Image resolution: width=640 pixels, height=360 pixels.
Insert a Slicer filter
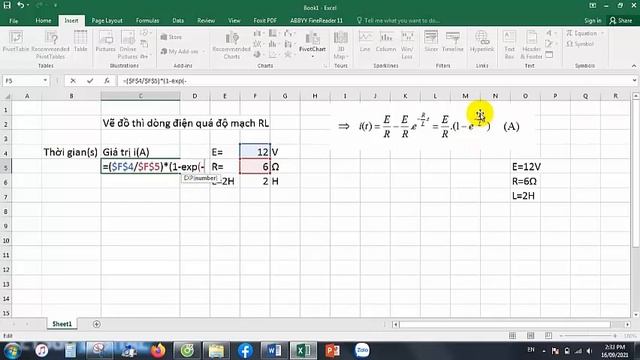pos(431,42)
